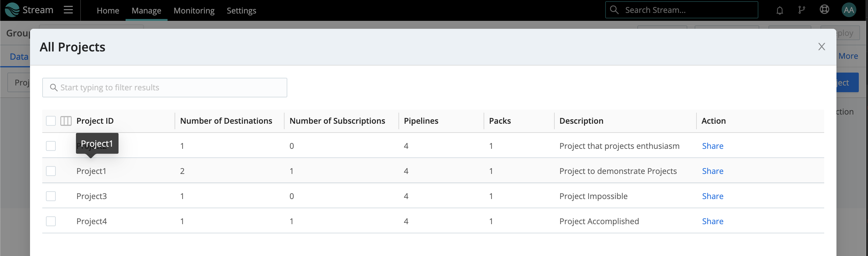Click the Action column header
The width and height of the screenshot is (868, 256).
coord(714,121)
